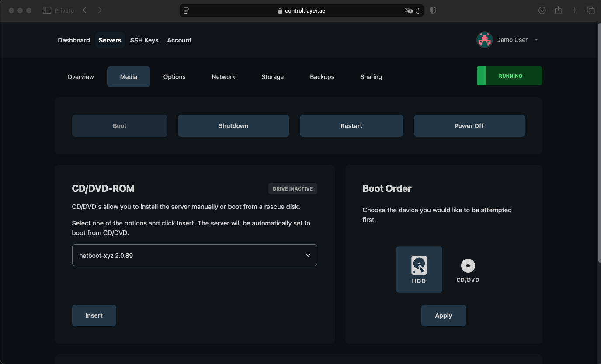
Task: Apply the boot order
Action: 443,315
